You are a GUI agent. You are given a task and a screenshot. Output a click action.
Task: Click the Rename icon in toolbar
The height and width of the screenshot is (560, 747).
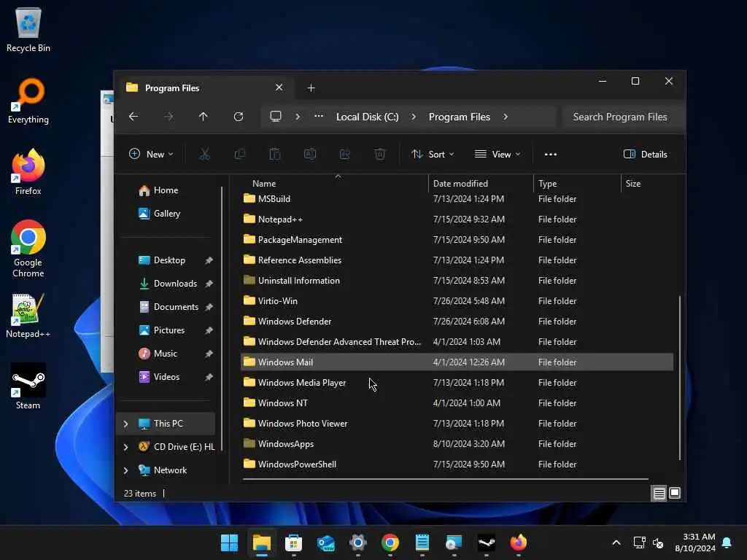pyautogui.click(x=309, y=154)
